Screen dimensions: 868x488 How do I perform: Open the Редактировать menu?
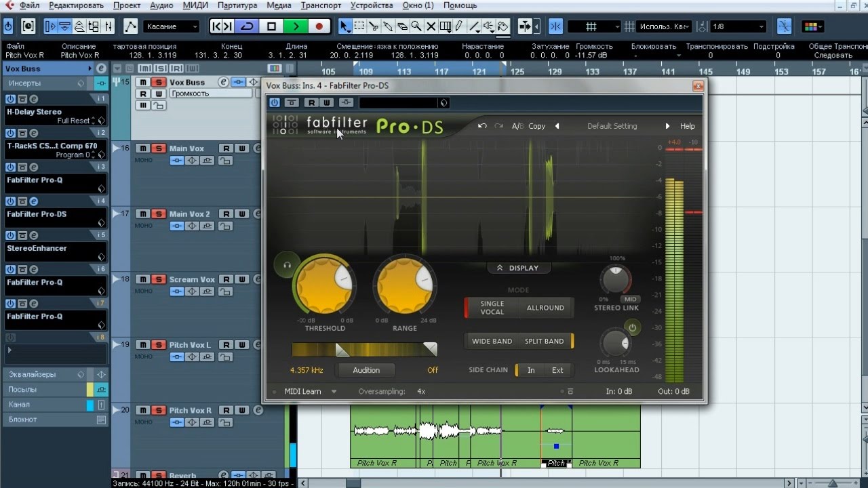coord(77,5)
